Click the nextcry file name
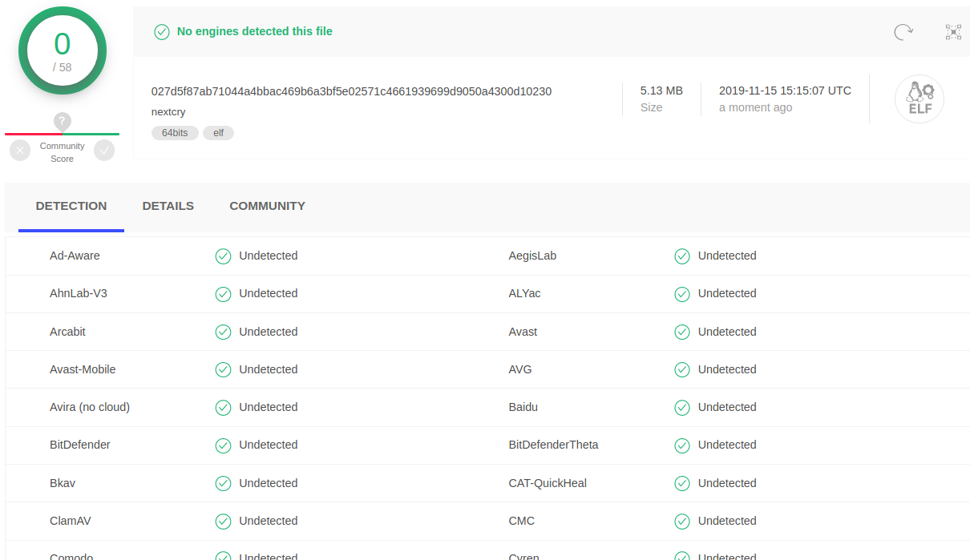This screenshot has width=970, height=560. tap(168, 112)
